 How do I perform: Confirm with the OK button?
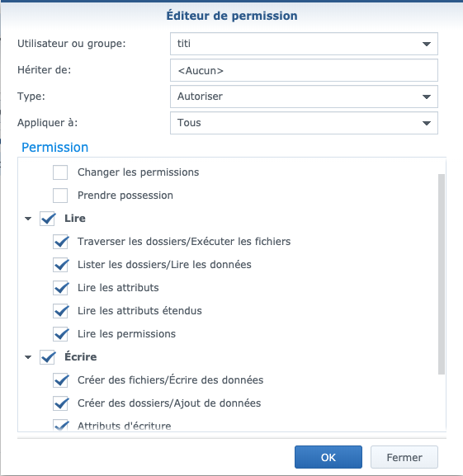(x=328, y=457)
